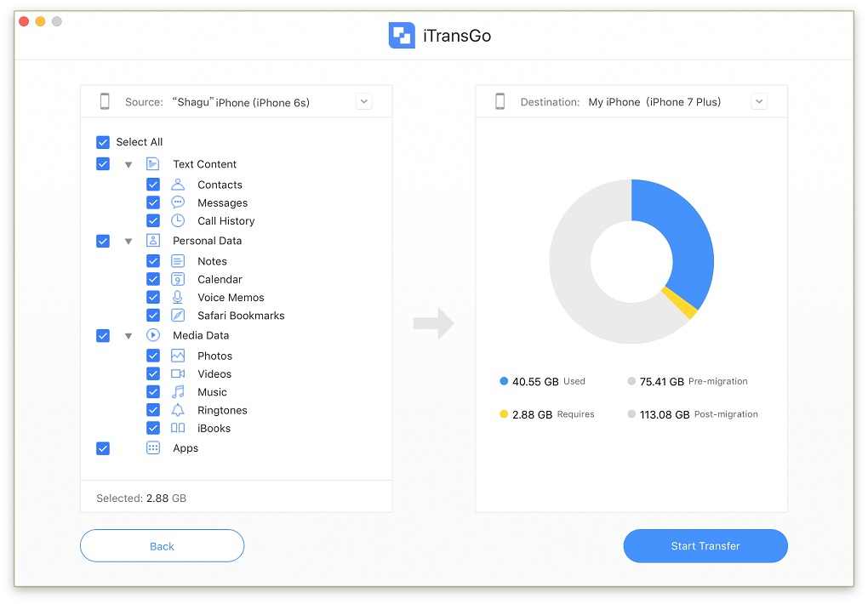This screenshot has height=604, width=868.
Task: Click the Personal Data category icon
Action: (x=153, y=241)
